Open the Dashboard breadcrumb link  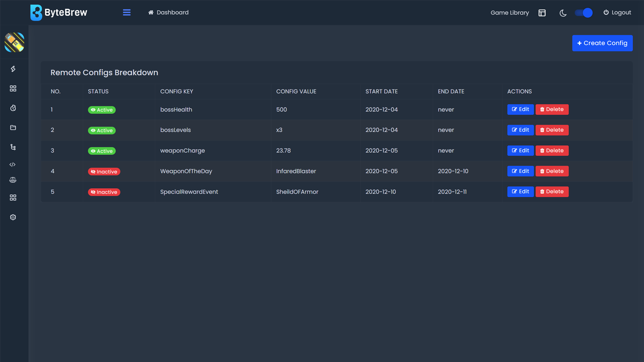(168, 13)
